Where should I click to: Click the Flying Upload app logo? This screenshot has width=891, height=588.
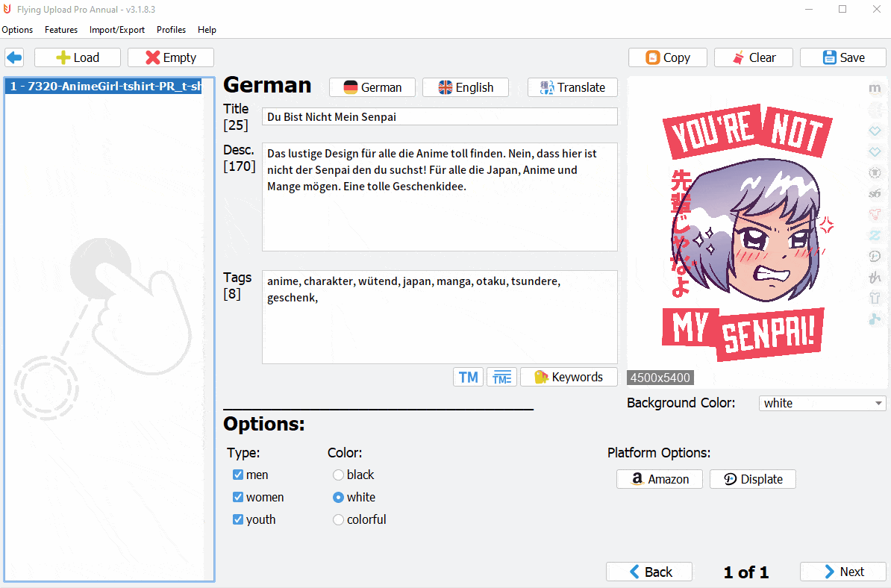coord(7,9)
